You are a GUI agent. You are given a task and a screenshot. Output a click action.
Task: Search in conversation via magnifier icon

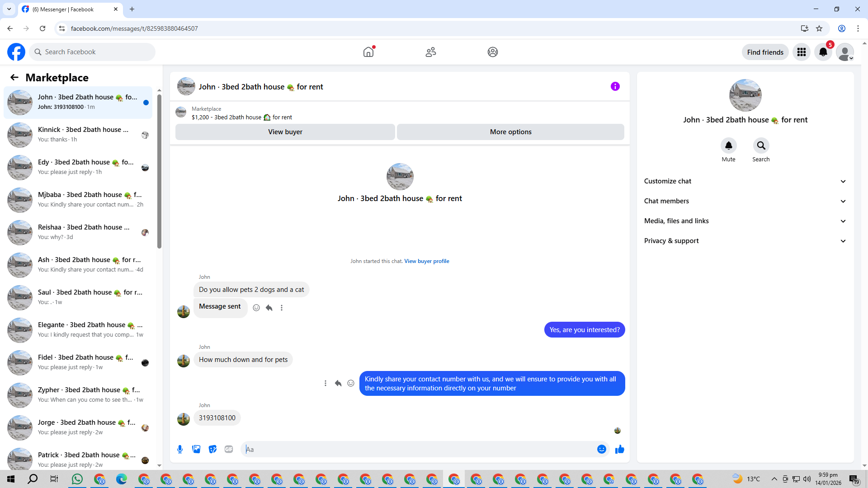[x=761, y=145]
